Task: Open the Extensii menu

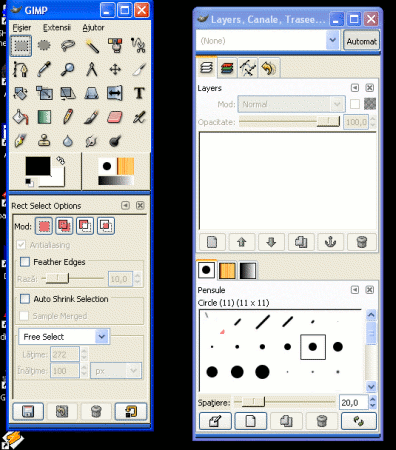Action: click(x=57, y=28)
